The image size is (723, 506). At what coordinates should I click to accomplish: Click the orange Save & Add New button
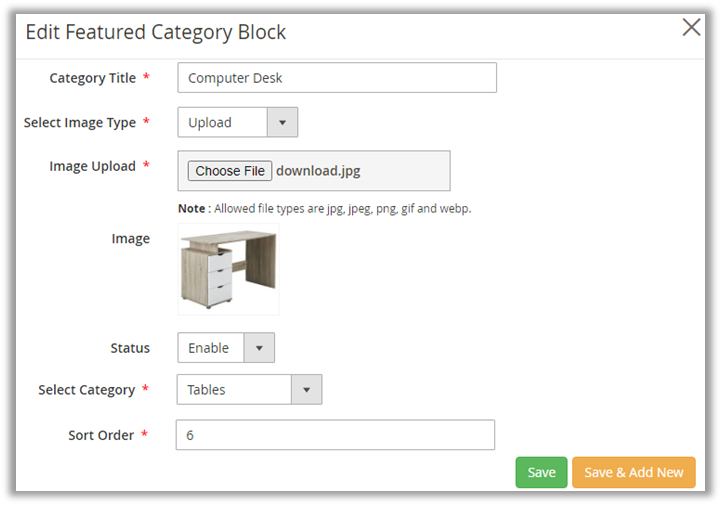[x=633, y=472]
